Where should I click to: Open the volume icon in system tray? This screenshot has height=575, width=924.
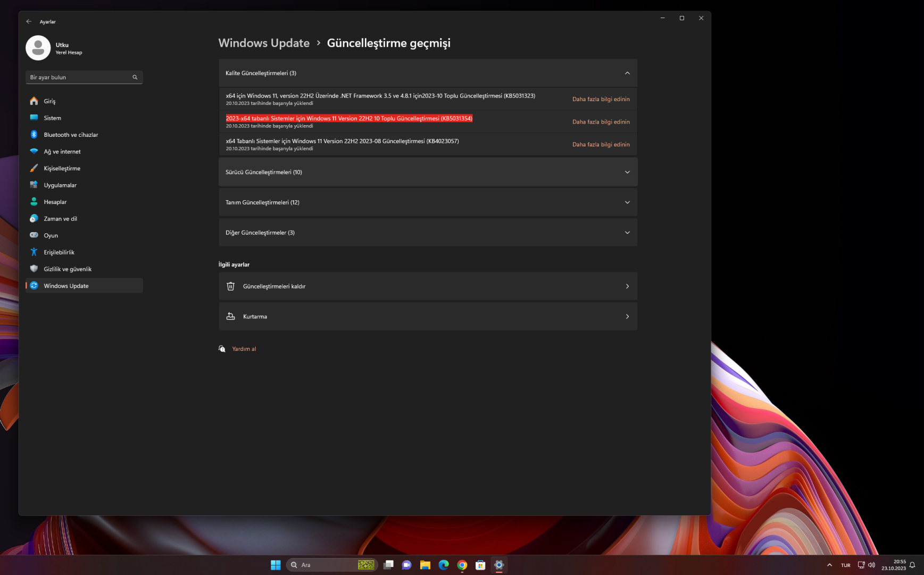(x=871, y=565)
